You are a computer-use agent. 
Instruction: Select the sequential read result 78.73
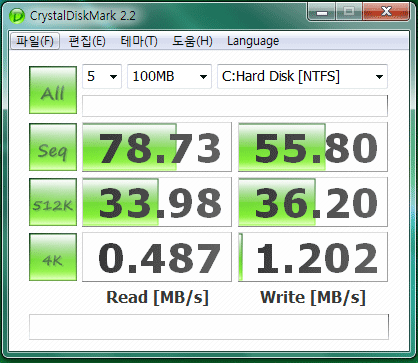(157, 147)
